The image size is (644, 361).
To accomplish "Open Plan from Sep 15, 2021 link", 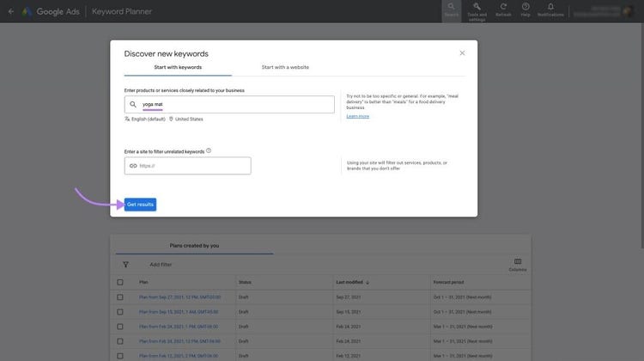I will [179, 312].
